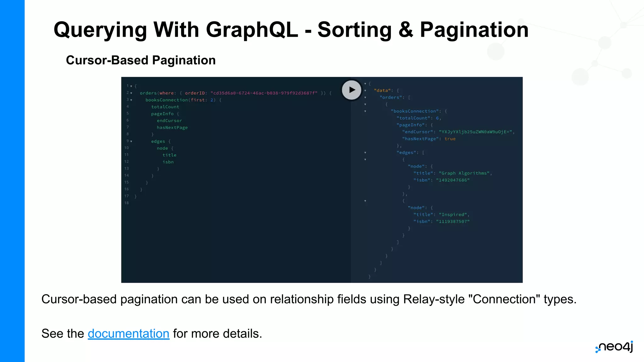Click the orderID string value in query
Viewport: 644px width, 362px height.
pos(264,93)
